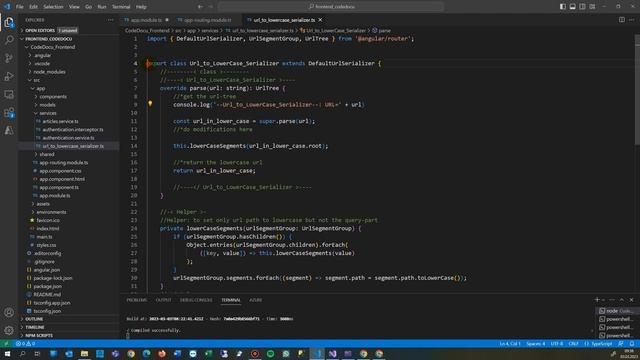Image resolution: width=640 pixels, height=360 pixels.
Task: Open editor more actions ellipsis
Action: [x=631, y=20]
